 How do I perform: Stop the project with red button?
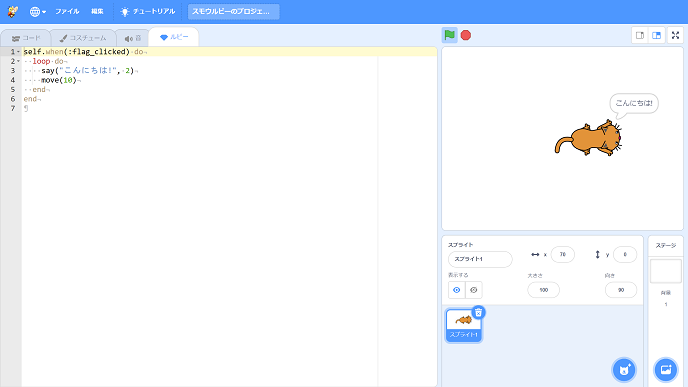466,35
